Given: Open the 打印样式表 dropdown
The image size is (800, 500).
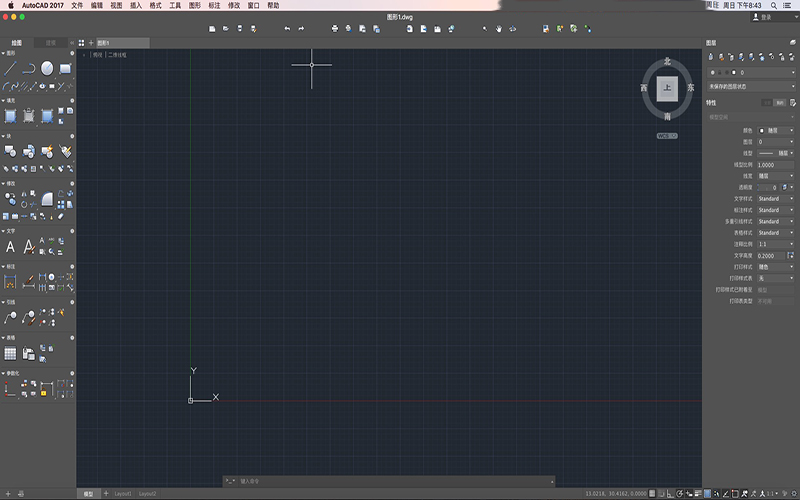Looking at the screenshot, I should tap(776, 278).
